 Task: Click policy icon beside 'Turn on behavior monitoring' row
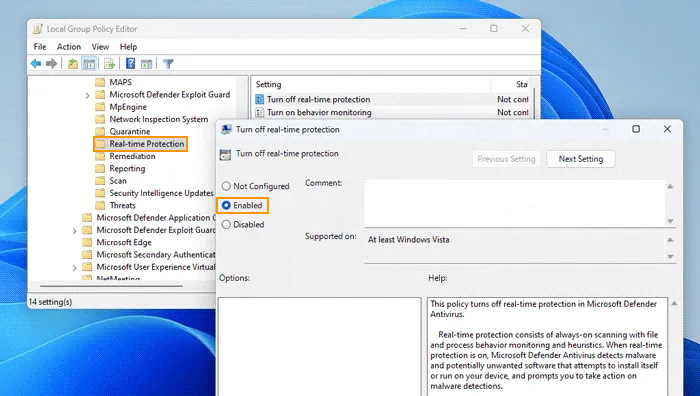click(259, 113)
